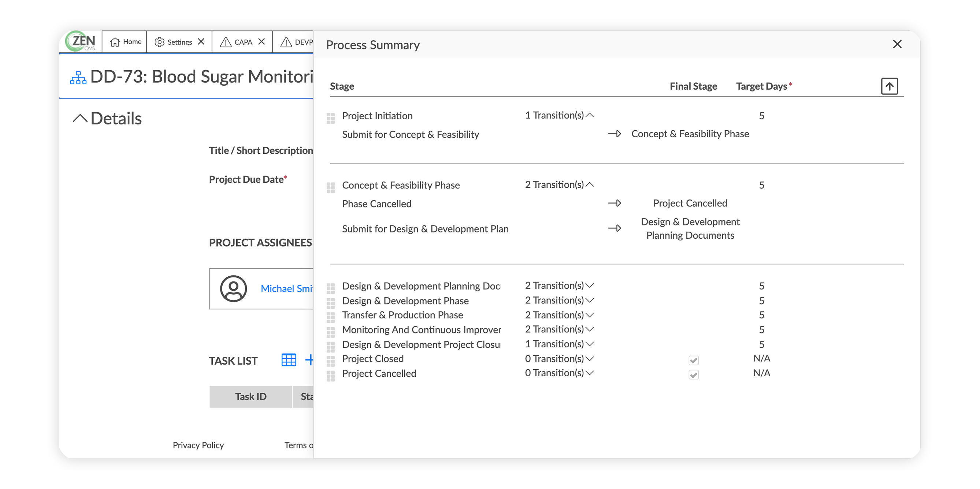
Task: Click the task list table grid icon
Action: pos(289,360)
